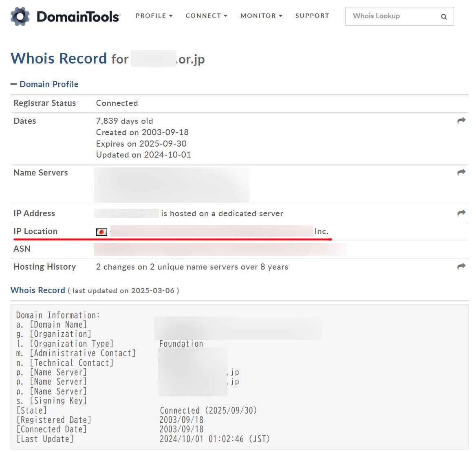Click the 'Name Servers' row label
Viewport: 476px width, 452px height.
(x=41, y=173)
